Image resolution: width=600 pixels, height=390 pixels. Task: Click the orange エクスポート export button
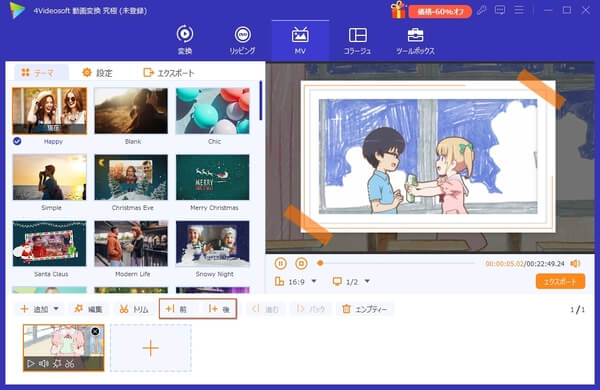[560, 282]
